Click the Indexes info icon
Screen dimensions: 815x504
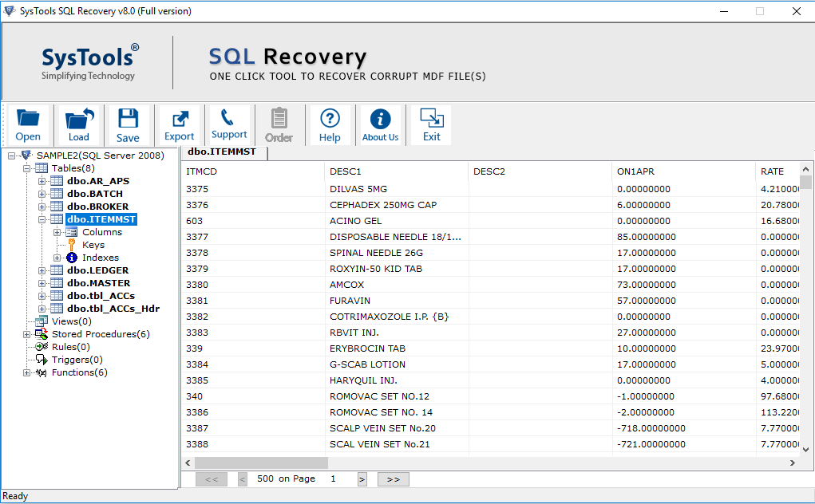(72, 258)
